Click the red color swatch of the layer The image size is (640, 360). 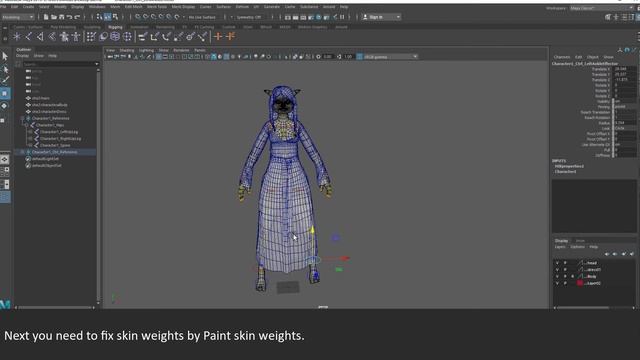(580, 283)
